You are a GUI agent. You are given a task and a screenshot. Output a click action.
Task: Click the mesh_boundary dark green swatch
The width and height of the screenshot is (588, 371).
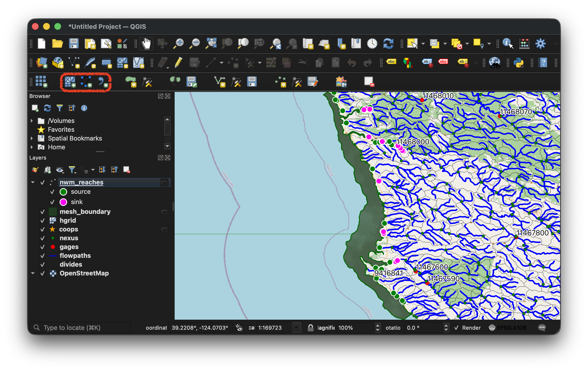point(53,212)
